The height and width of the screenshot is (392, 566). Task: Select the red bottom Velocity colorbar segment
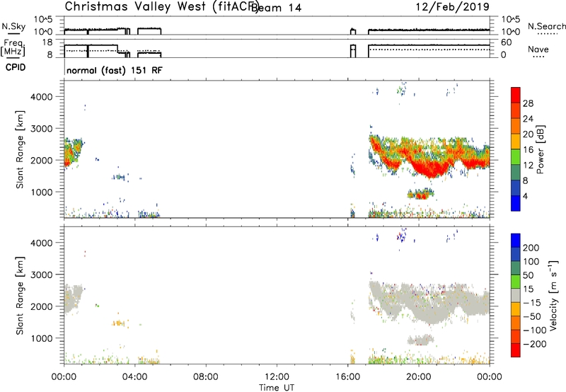pyautogui.click(x=516, y=350)
